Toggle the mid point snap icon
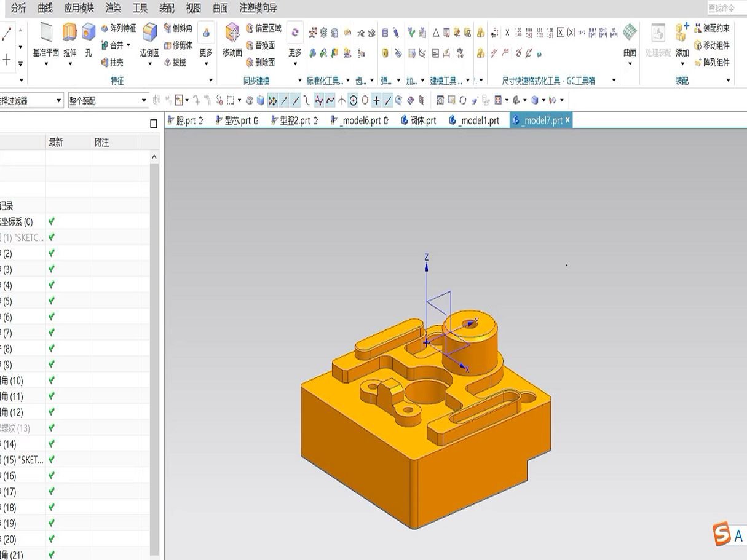The height and width of the screenshot is (560, 747). click(x=295, y=100)
